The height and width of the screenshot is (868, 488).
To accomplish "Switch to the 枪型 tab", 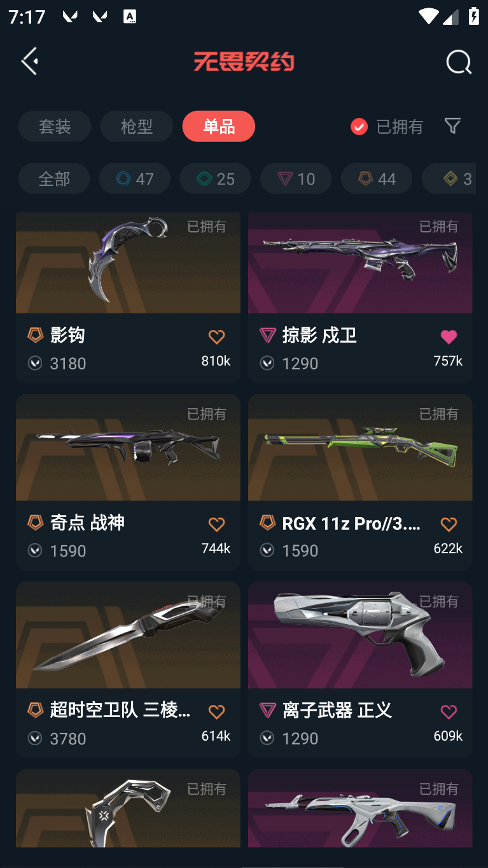I will [137, 126].
